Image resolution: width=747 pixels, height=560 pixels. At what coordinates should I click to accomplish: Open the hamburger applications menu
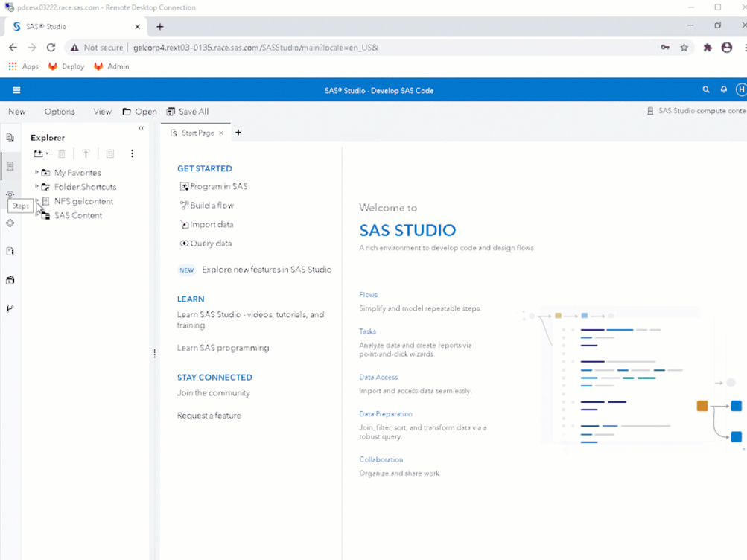point(16,90)
